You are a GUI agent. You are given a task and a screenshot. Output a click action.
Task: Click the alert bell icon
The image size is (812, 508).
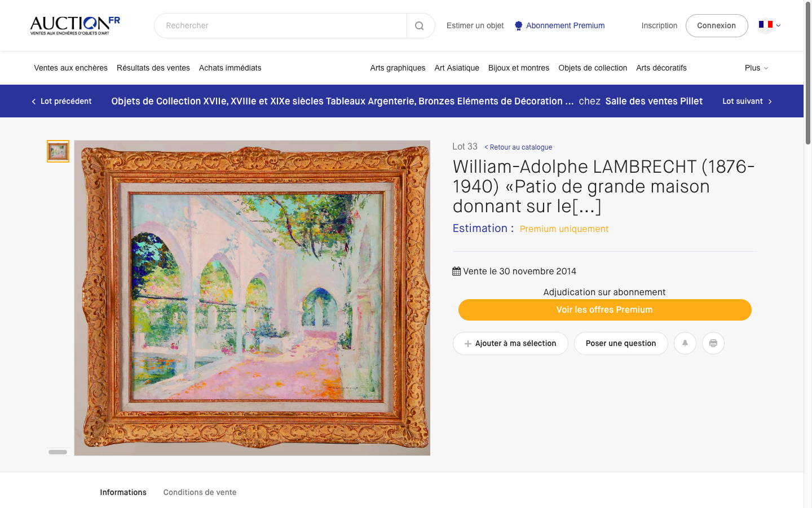[685, 343]
